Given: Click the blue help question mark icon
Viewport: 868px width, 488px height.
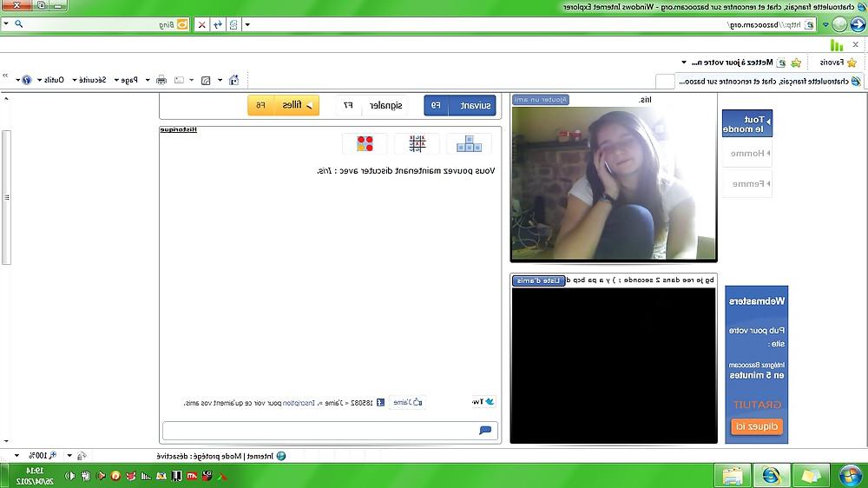Looking at the screenshot, I should (27, 80).
